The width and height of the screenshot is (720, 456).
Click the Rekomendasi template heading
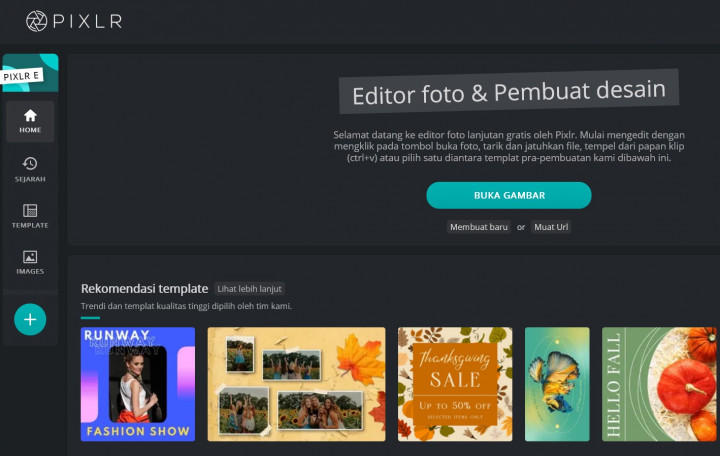[145, 289]
